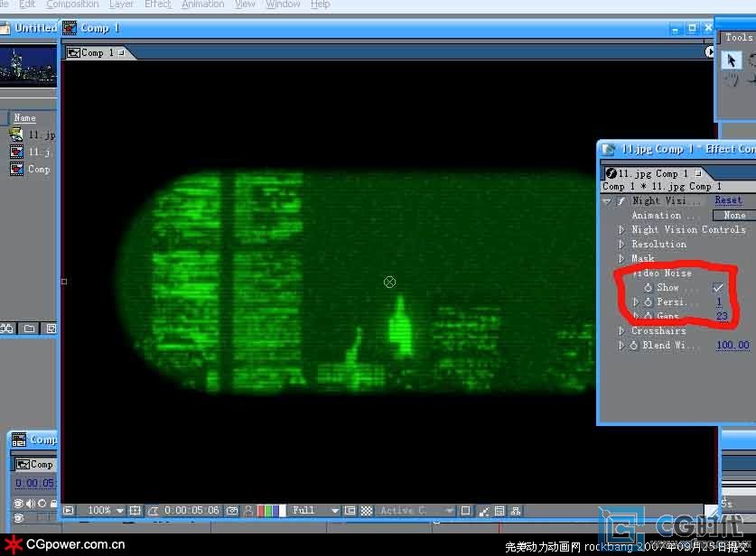Click the viewer timecode 0:00:05:06
756x556 pixels.
191,510
